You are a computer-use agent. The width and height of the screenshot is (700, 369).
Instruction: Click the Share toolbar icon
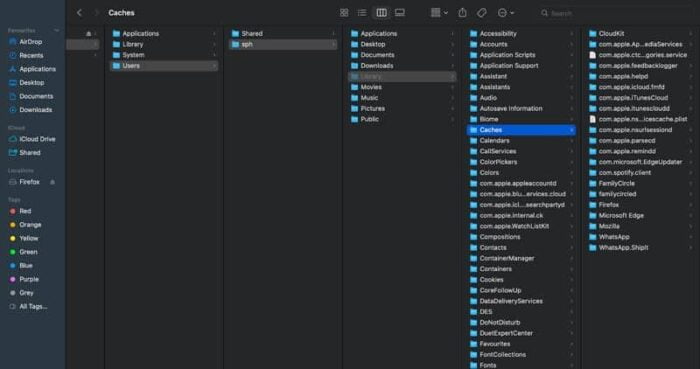[x=462, y=13]
